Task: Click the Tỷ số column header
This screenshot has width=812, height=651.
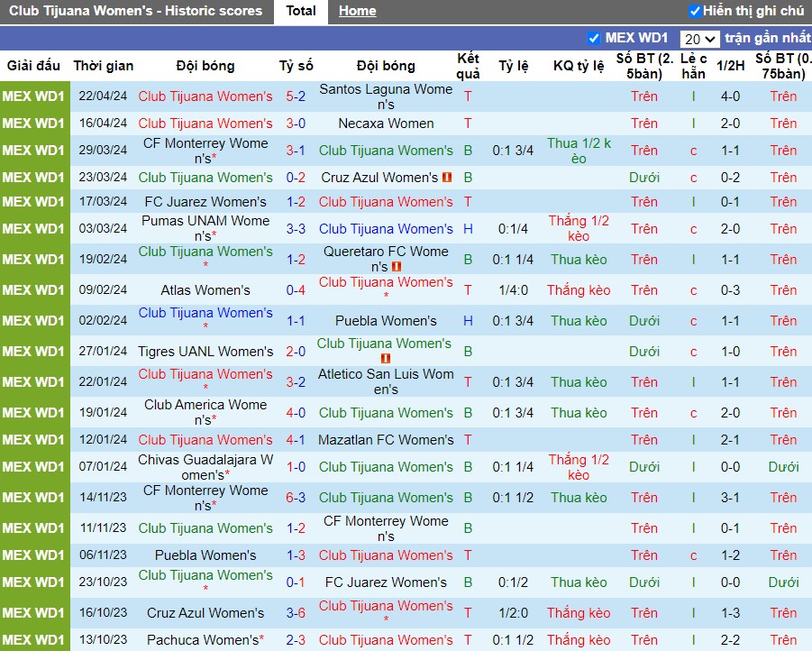Action: 297,66
